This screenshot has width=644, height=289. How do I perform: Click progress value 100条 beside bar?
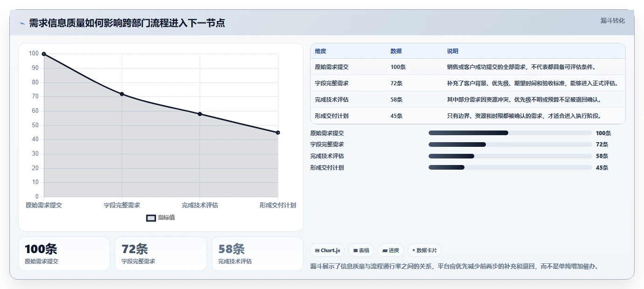[x=603, y=133]
